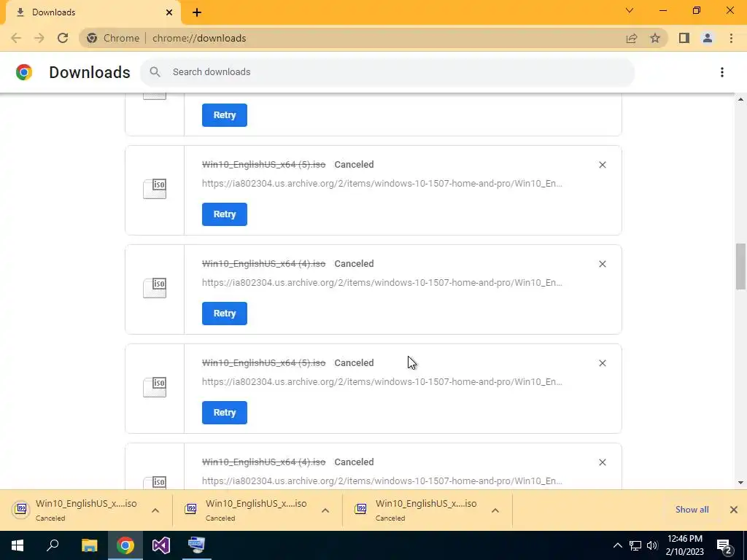Open Windows taskbar search
The image size is (747, 560).
(x=53, y=545)
